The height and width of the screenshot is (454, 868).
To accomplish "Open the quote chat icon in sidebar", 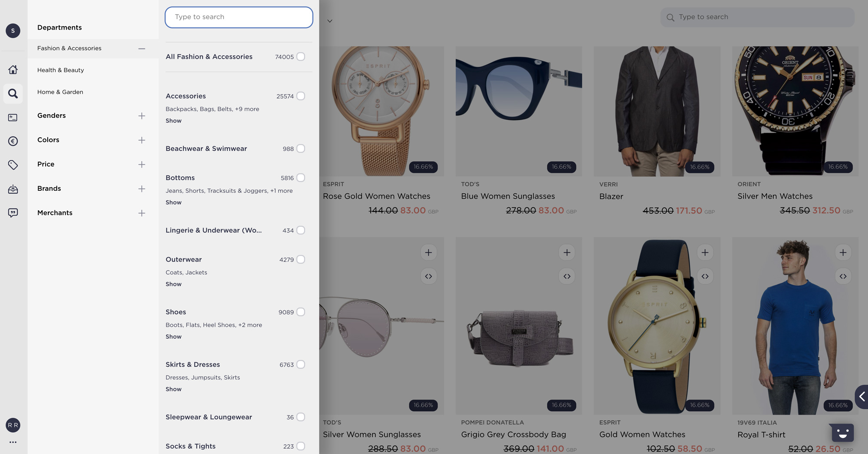I will coord(13,213).
